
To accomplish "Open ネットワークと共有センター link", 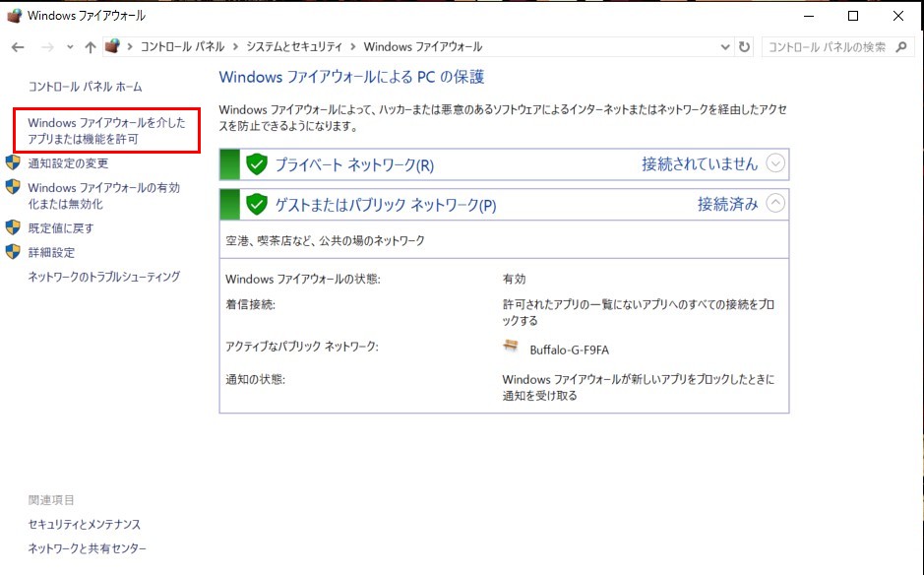I will click(x=88, y=548).
